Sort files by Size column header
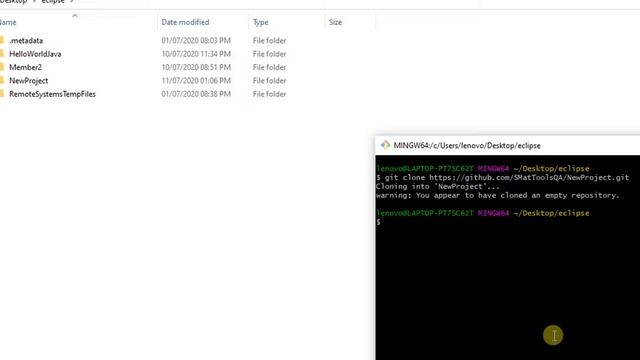Viewport: 640px width, 360px height. coord(335,22)
